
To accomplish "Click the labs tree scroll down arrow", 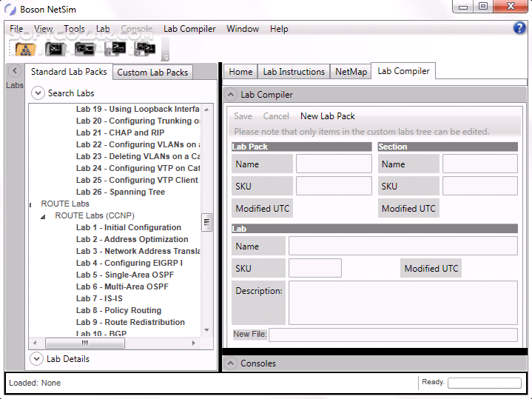I will [206, 330].
